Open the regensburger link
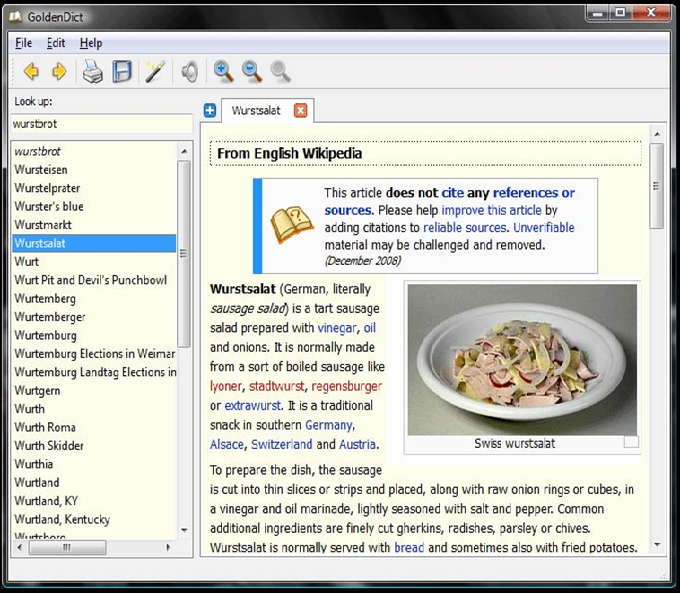This screenshot has height=593, width=680. [347, 386]
